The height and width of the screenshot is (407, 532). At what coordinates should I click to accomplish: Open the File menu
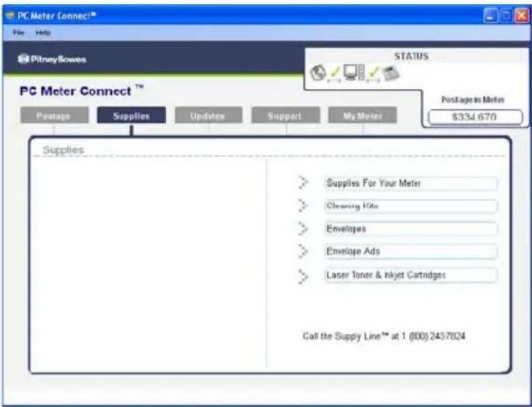click(18, 33)
